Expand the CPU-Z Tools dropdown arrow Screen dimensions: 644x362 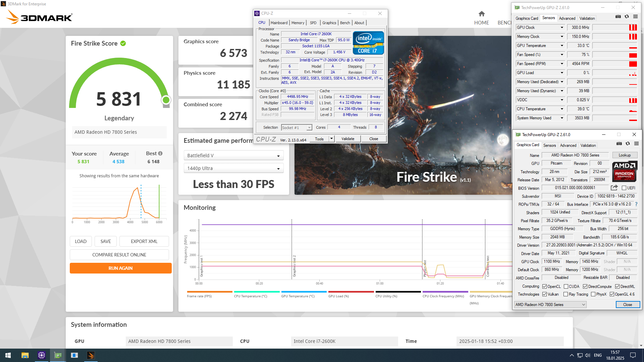[331, 139]
